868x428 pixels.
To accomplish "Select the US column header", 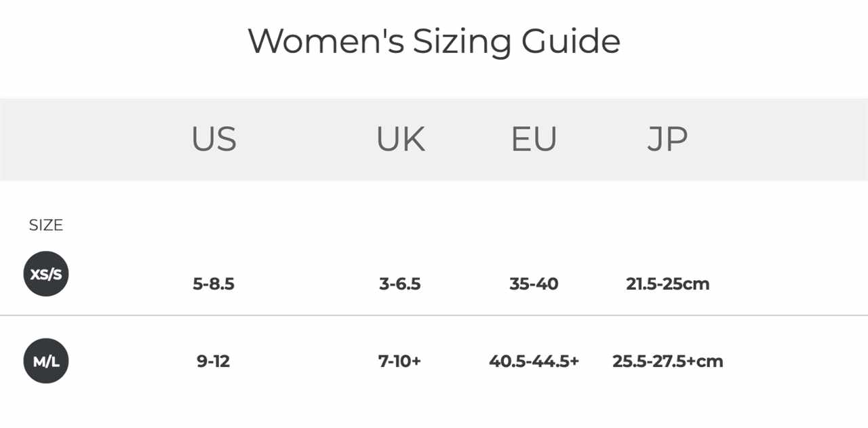I will click(x=214, y=139).
